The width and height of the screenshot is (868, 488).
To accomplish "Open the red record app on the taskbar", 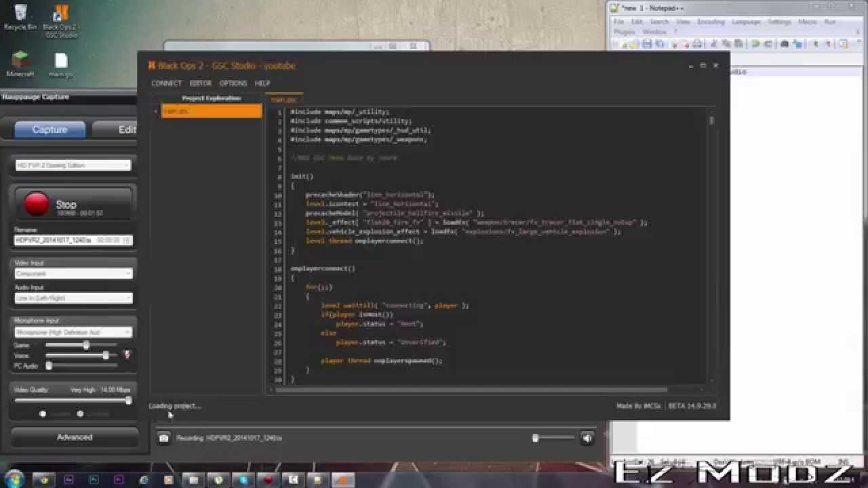I will pyautogui.click(x=269, y=479).
